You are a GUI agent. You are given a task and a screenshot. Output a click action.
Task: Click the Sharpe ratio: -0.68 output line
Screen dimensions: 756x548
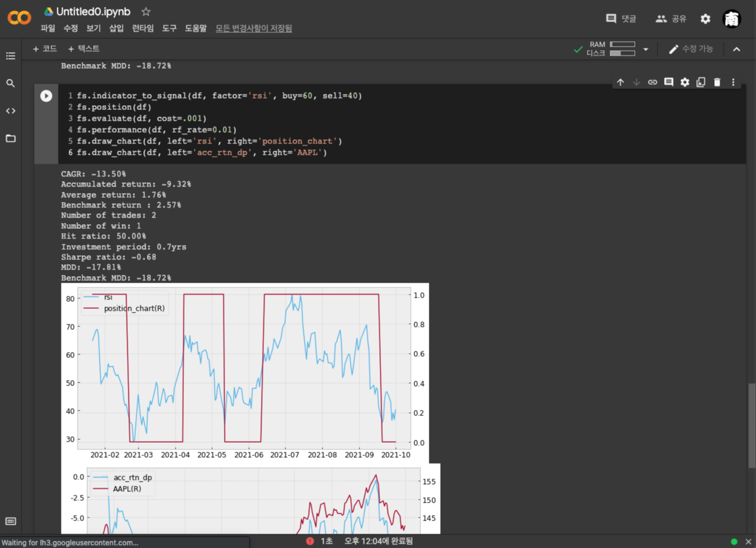[x=108, y=257]
